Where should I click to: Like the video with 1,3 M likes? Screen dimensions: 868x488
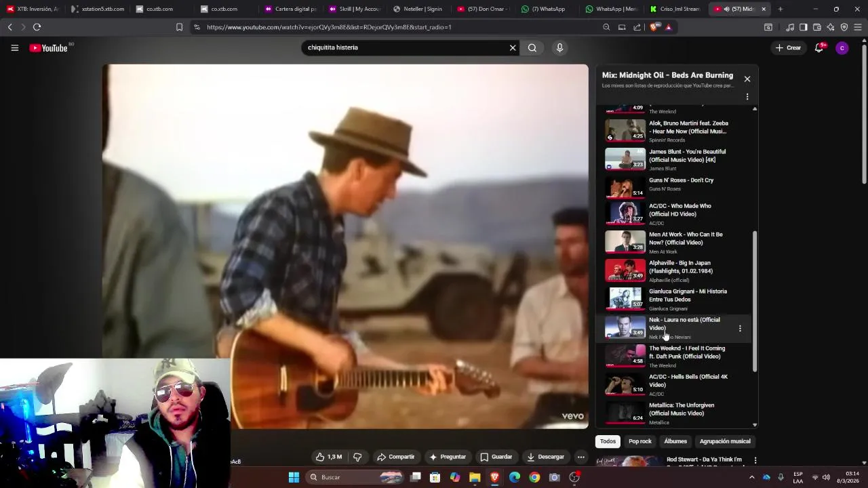coord(330,457)
